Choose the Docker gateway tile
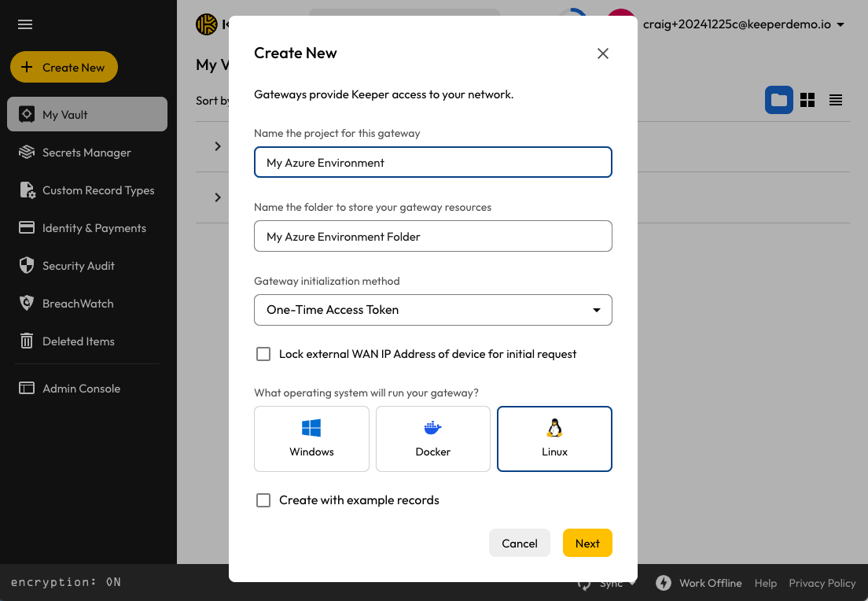 (x=433, y=439)
